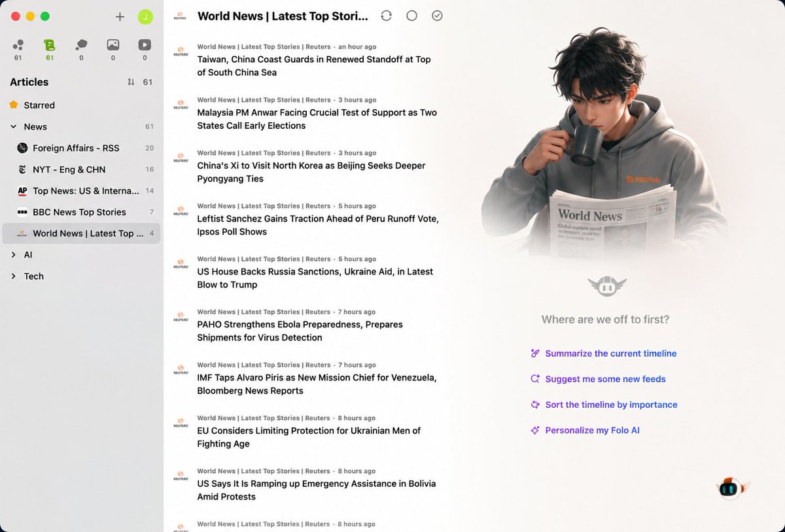The height and width of the screenshot is (532, 785).
Task: Click Personalize my Folo AI
Action: 592,430
